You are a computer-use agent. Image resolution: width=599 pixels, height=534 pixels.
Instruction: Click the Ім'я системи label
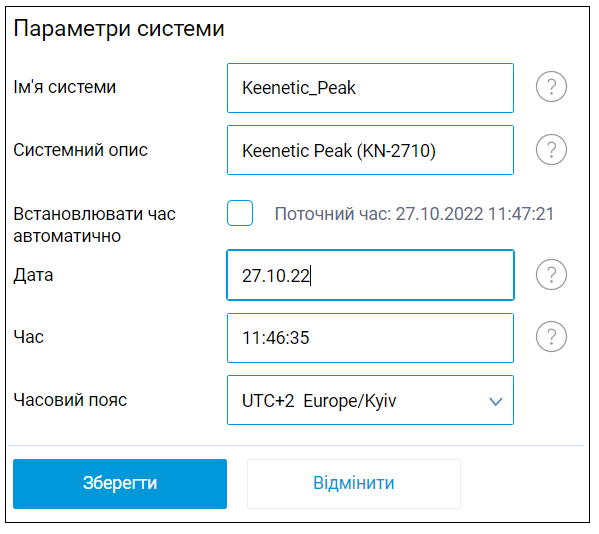(65, 87)
